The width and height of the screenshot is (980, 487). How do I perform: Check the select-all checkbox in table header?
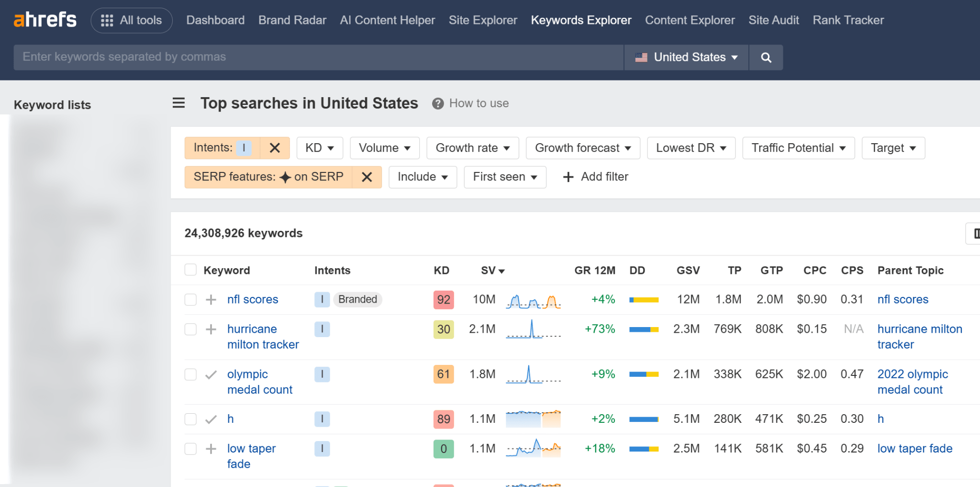tap(190, 270)
